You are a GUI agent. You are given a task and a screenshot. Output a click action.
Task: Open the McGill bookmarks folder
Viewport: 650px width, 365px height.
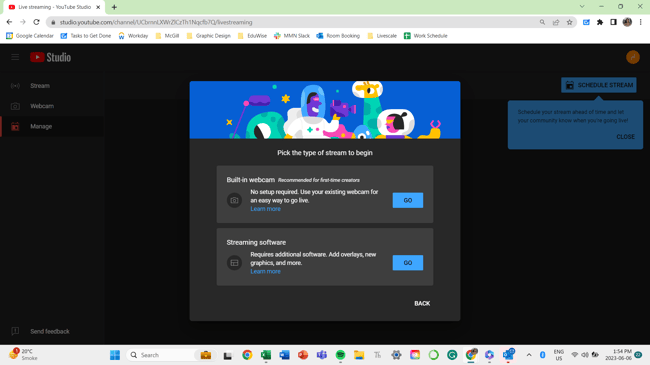click(x=167, y=36)
